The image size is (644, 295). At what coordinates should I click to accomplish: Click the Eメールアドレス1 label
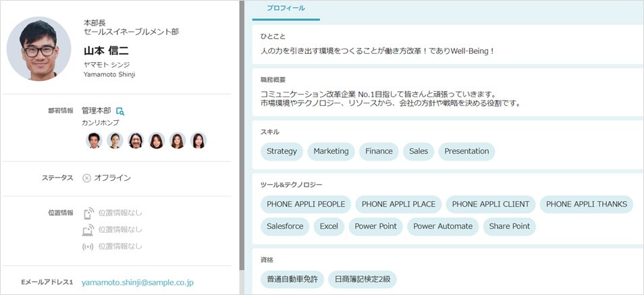[x=47, y=283]
